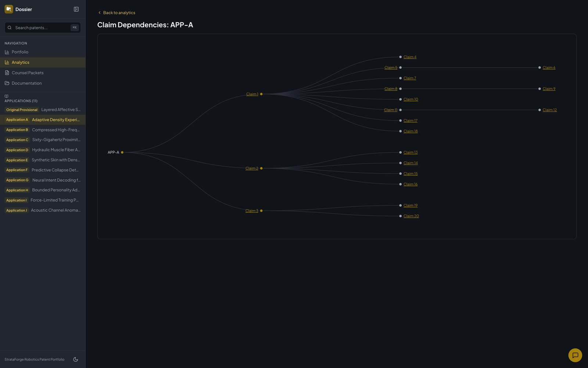
Task: Open Claim 4 link
Action: point(410,57)
